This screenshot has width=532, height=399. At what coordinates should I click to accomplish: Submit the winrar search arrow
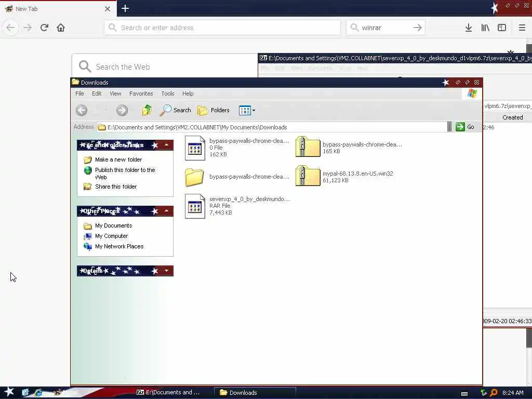click(x=418, y=28)
